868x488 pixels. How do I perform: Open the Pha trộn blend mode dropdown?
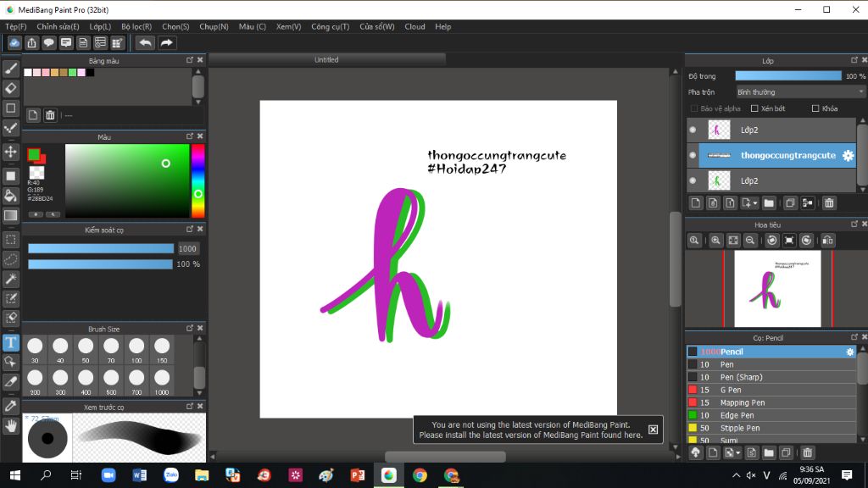coord(800,92)
